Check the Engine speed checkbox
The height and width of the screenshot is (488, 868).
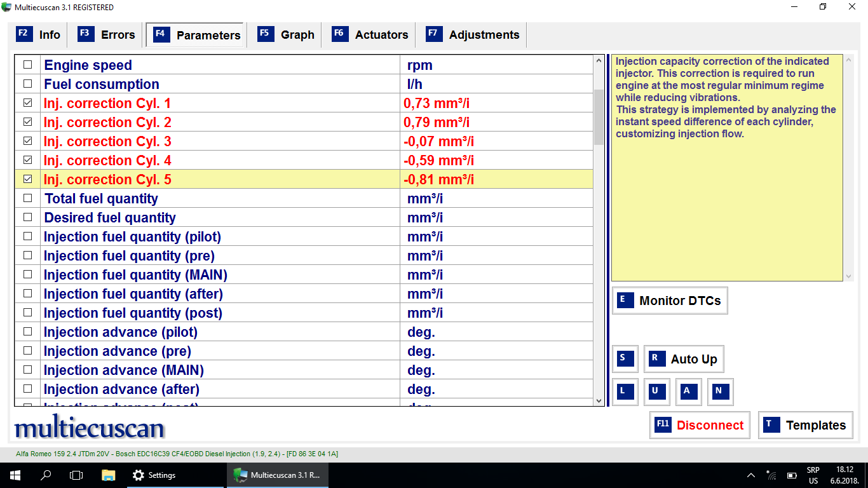click(x=27, y=65)
